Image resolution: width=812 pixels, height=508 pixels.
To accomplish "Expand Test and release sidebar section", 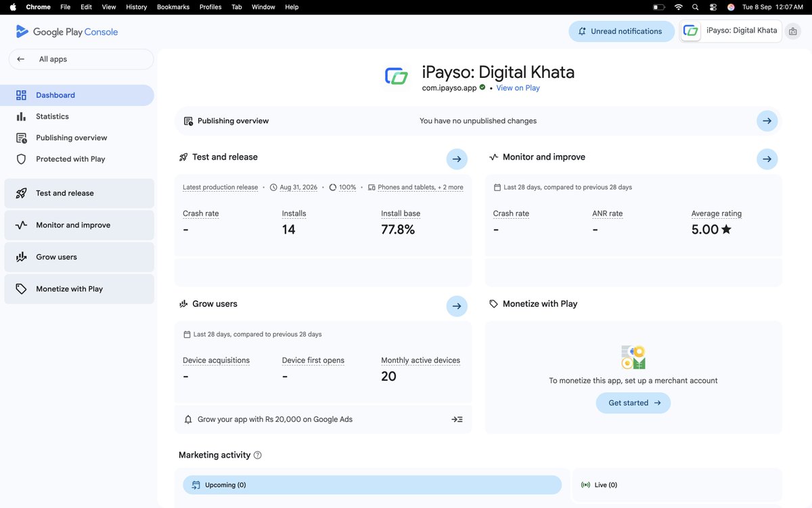I will point(79,193).
